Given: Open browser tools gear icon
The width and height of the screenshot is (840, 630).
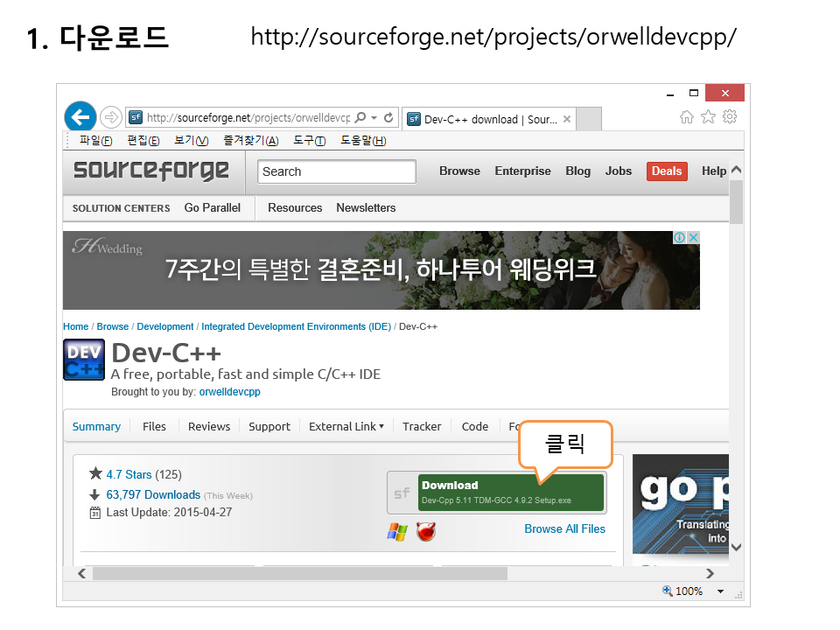Looking at the screenshot, I should [x=730, y=116].
